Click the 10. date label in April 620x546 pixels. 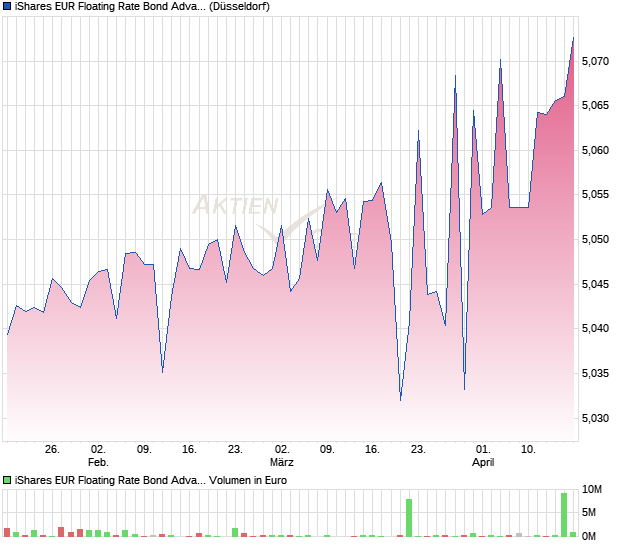(528, 450)
